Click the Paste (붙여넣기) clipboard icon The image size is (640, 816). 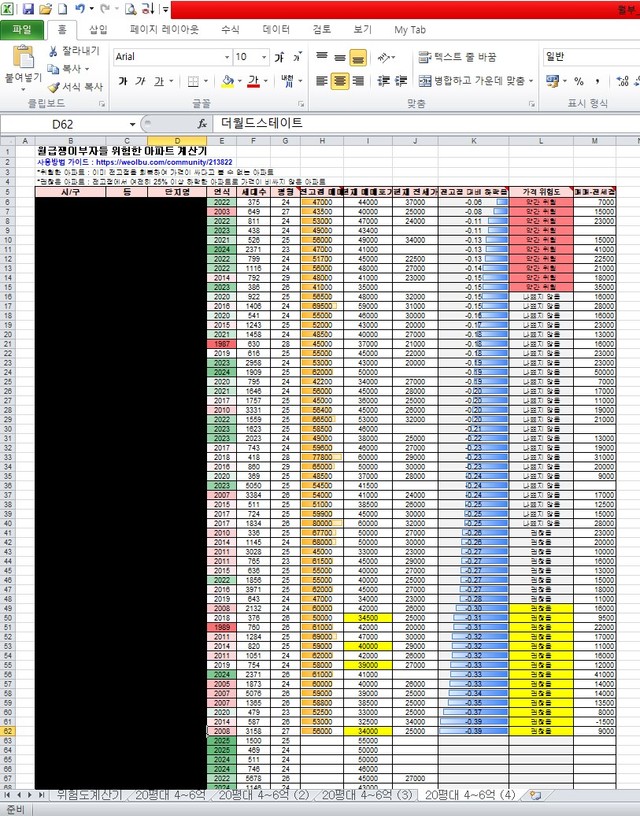23,57
